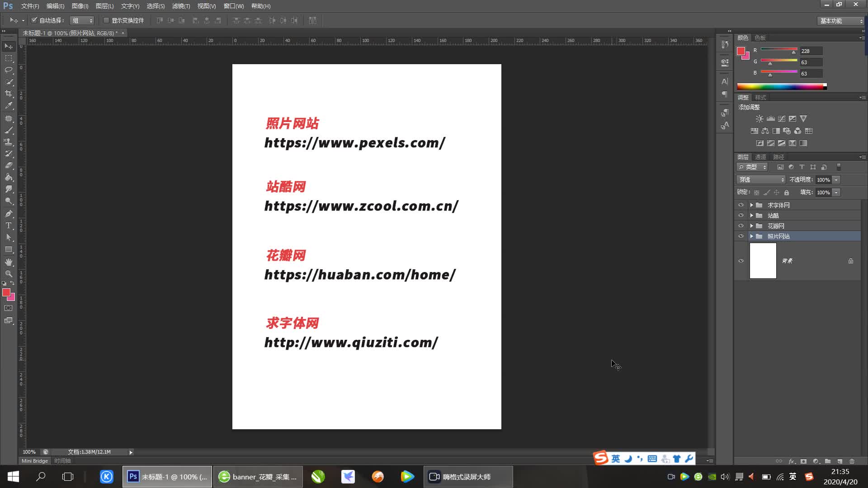Click the foreground color swatch in toolbox
Viewport: 868px width, 488px height.
pyautogui.click(x=6, y=292)
